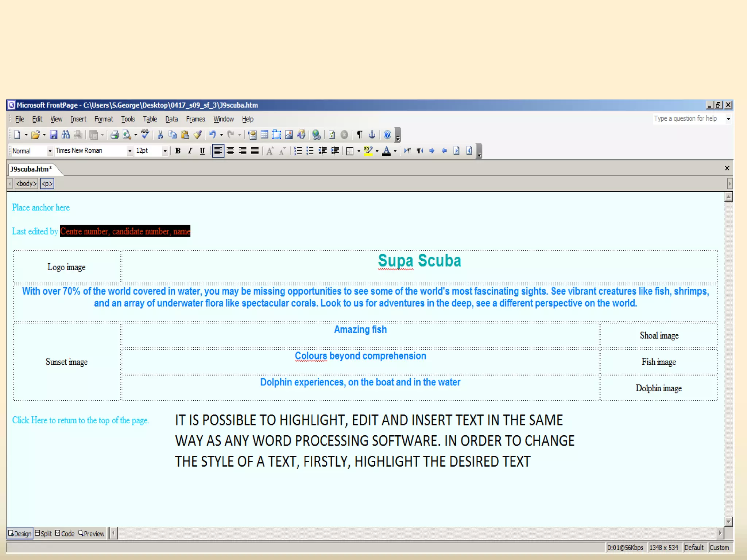Click the Insert Table icon
This screenshot has width=747, height=560.
(x=264, y=135)
